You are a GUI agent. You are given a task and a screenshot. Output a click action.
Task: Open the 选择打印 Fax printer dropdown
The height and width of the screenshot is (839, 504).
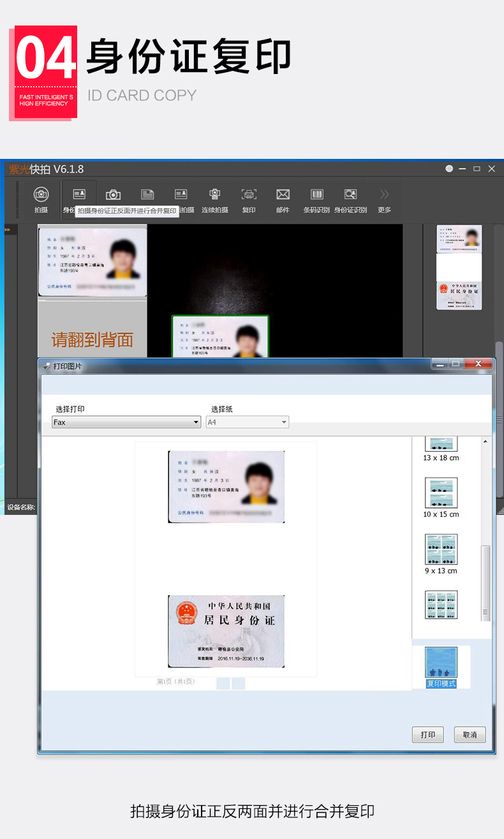(126, 422)
